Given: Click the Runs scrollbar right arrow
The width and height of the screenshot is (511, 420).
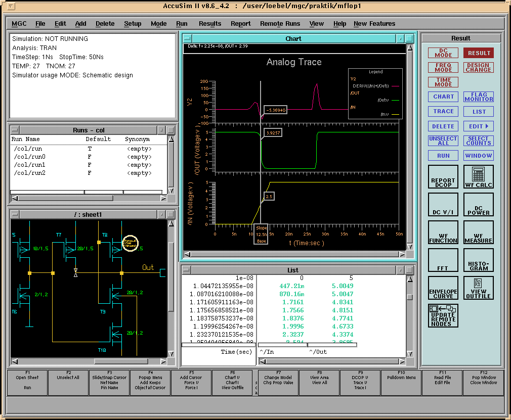Looking at the screenshot, I should (163, 198).
